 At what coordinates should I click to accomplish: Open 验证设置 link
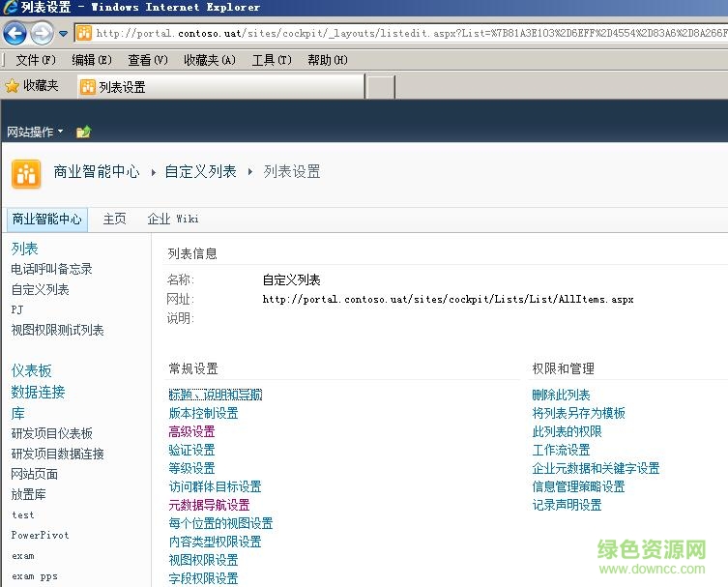(x=191, y=450)
